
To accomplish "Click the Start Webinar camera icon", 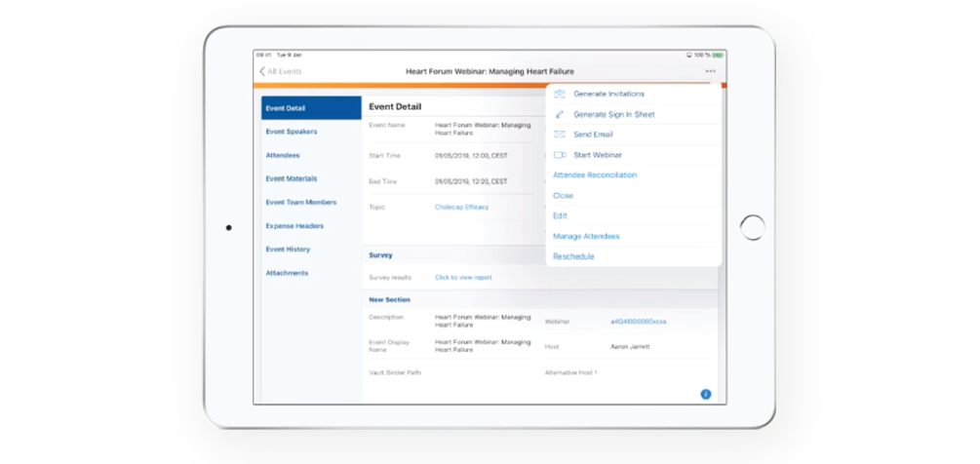I will tap(560, 155).
